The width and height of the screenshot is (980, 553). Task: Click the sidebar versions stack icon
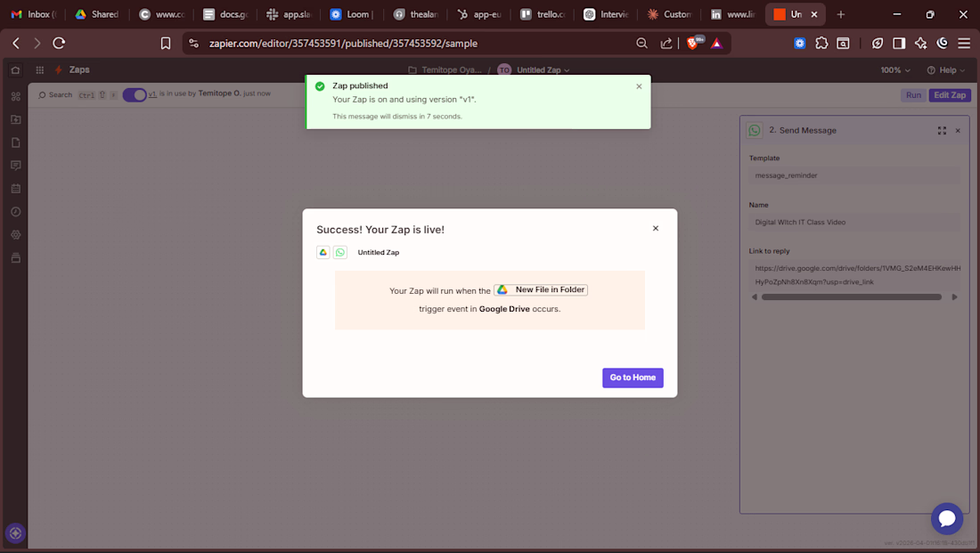[16, 258]
